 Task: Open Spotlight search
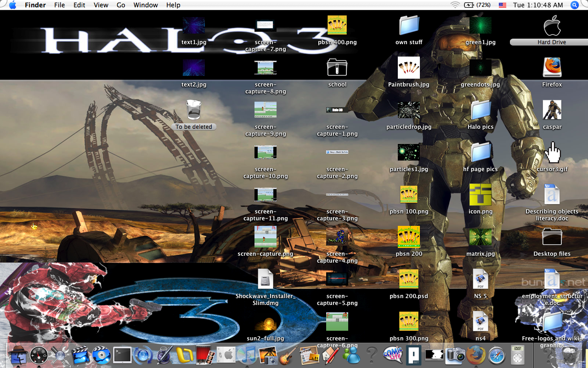coord(575,5)
